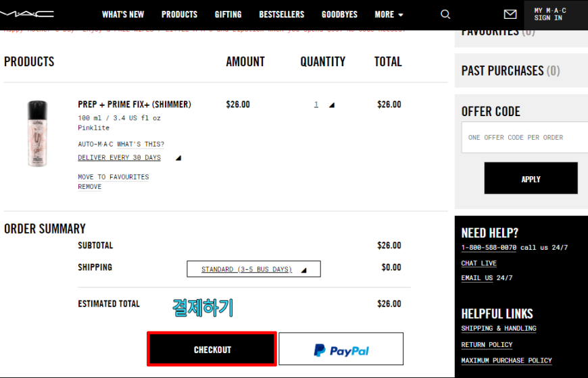The image size is (588, 378).
Task: Open Chat Live help link
Action: [x=479, y=263]
